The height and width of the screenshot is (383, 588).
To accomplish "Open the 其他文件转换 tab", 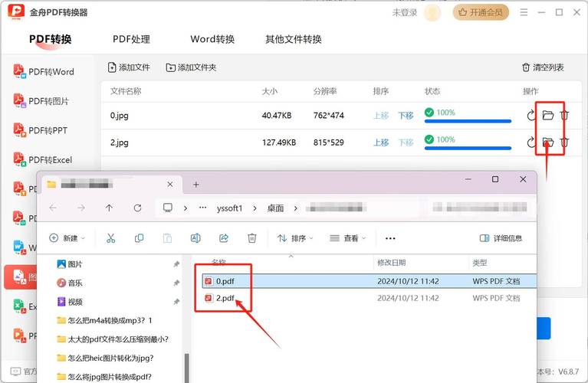I will tap(294, 39).
